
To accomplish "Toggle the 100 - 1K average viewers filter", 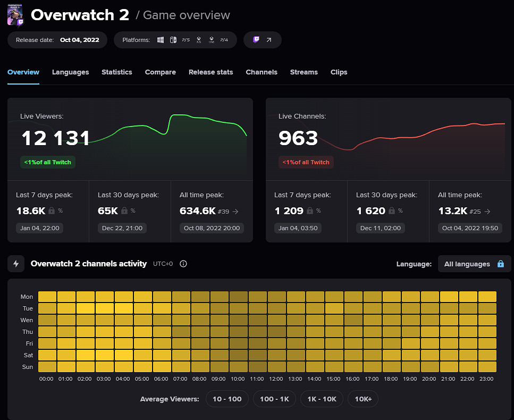I will (x=274, y=399).
